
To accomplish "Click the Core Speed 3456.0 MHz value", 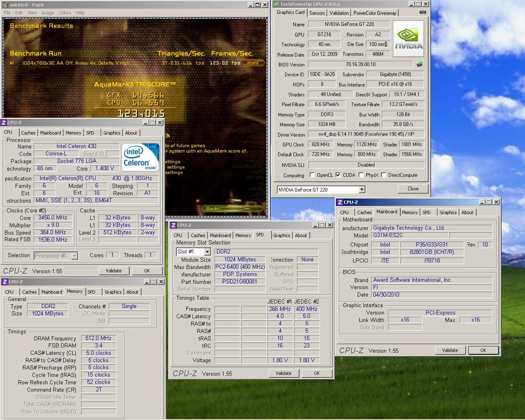I will [x=53, y=218].
